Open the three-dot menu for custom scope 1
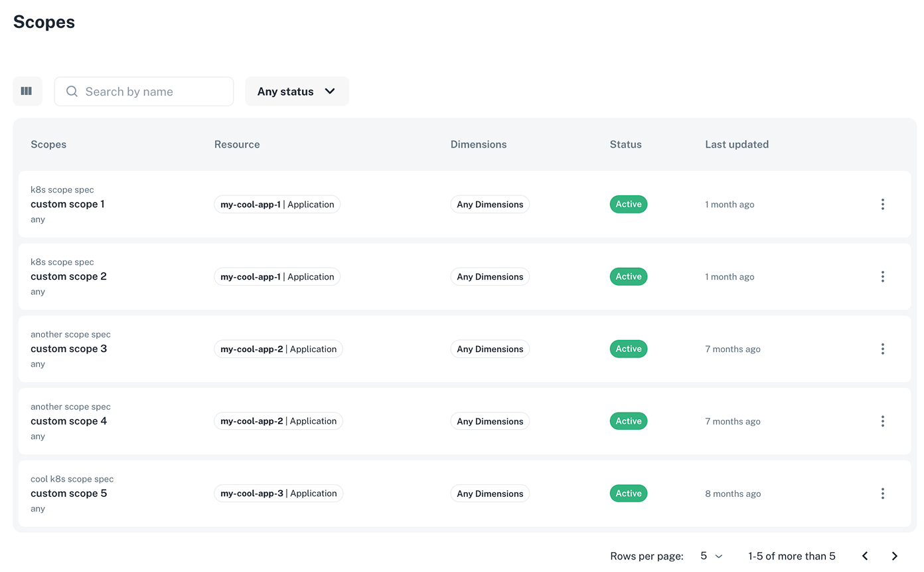Image resolution: width=924 pixels, height=572 pixels. click(x=882, y=205)
